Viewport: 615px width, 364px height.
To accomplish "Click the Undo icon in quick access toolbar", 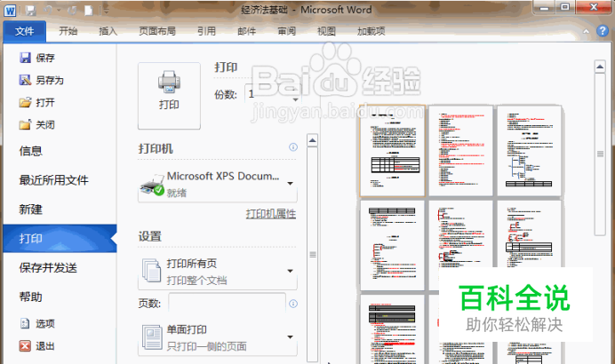I will click(x=48, y=11).
